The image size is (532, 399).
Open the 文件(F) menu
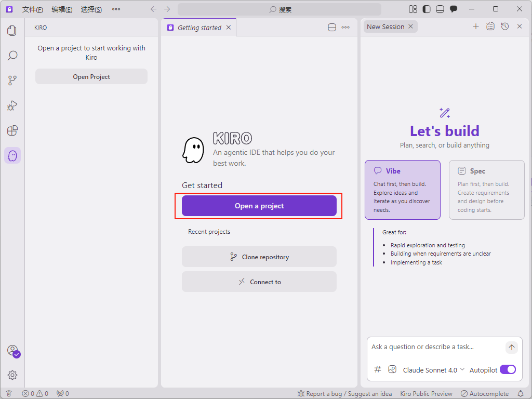[x=33, y=9]
